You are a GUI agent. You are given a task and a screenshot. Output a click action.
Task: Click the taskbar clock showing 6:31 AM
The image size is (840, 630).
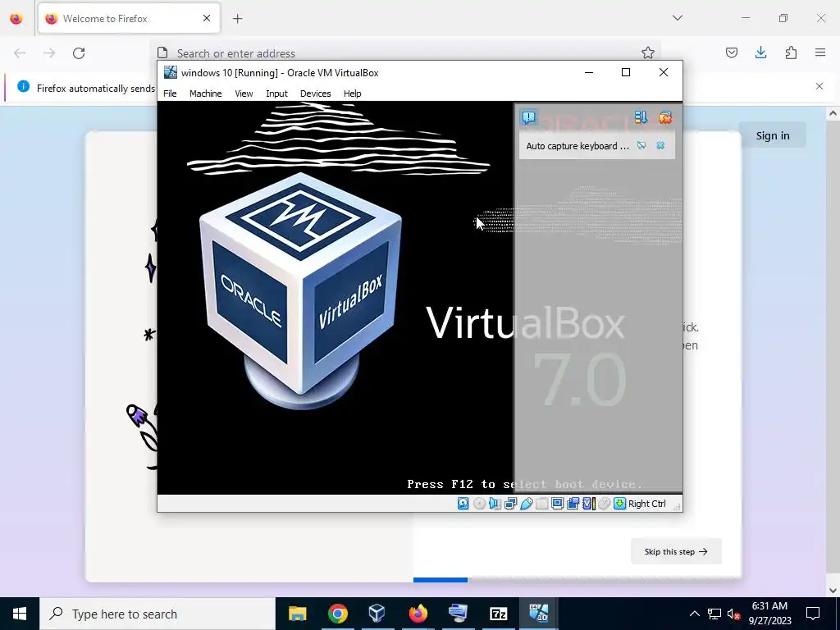[x=769, y=614]
